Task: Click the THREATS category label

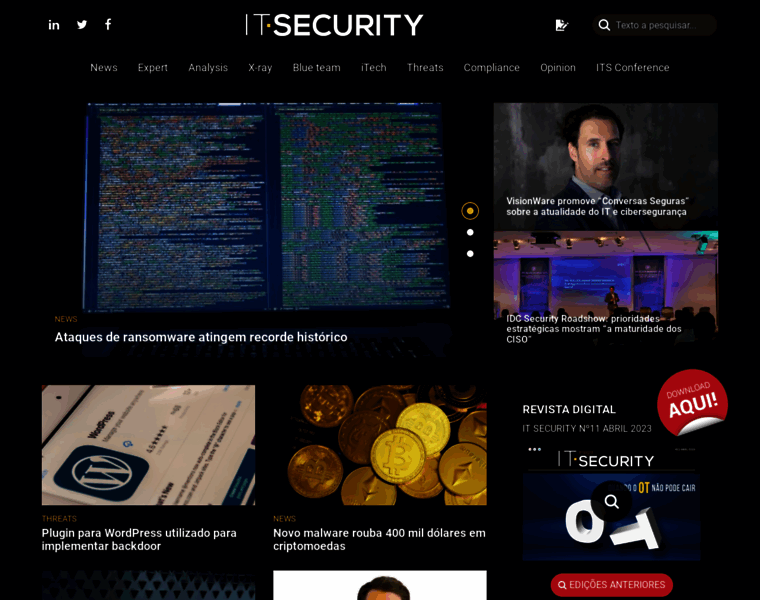Action: [59, 519]
